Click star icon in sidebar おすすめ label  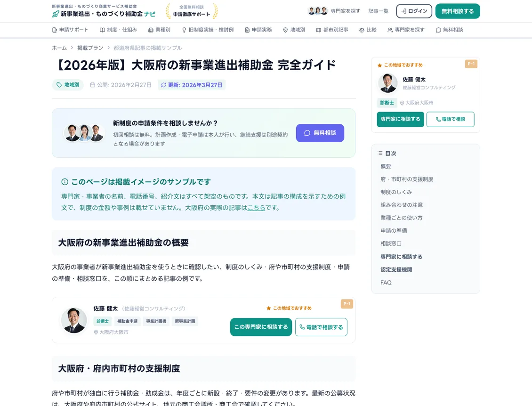pos(379,65)
